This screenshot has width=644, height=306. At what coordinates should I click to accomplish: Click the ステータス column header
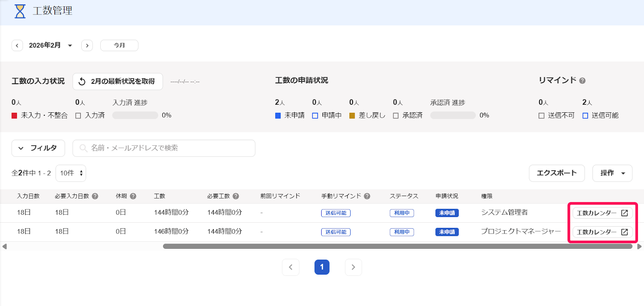[x=404, y=196]
